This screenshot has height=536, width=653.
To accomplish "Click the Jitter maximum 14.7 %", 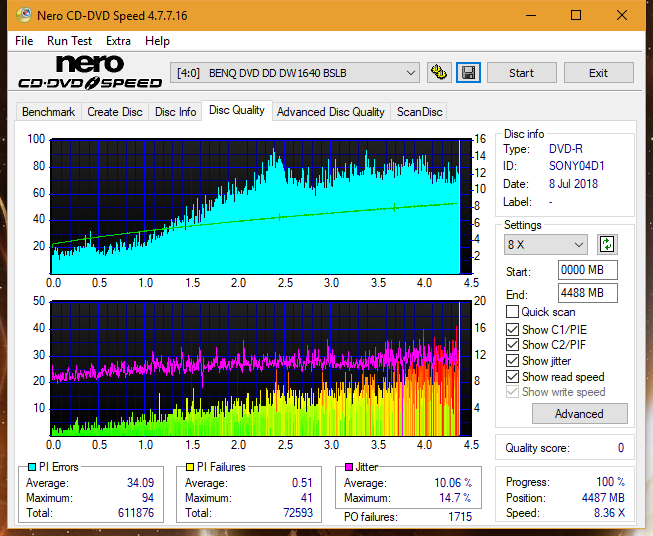I will click(x=456, y=498).
